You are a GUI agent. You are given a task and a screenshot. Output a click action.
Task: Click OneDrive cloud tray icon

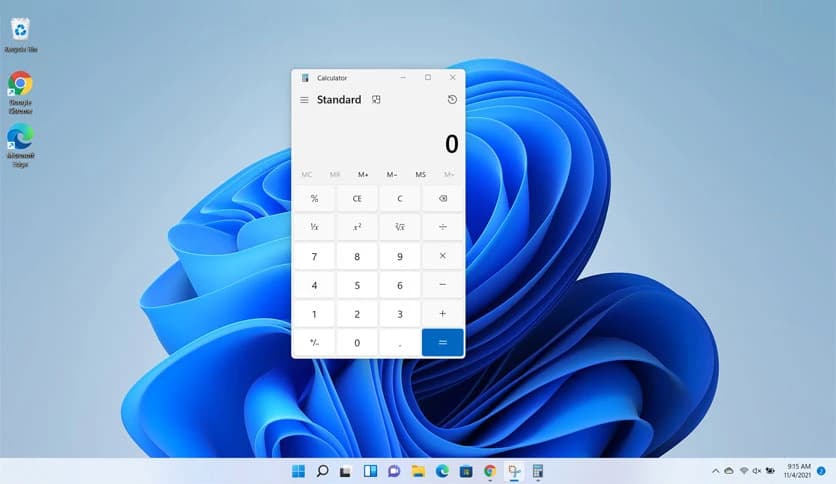729,471
